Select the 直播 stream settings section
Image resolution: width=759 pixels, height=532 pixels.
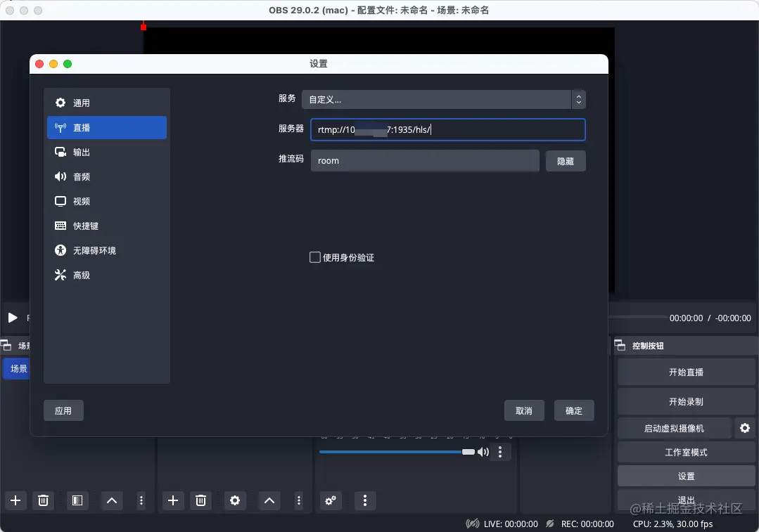106,128
